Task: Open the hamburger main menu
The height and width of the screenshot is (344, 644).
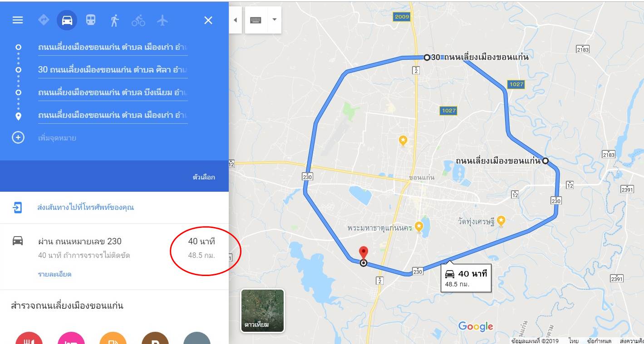Action: point(18,20)
